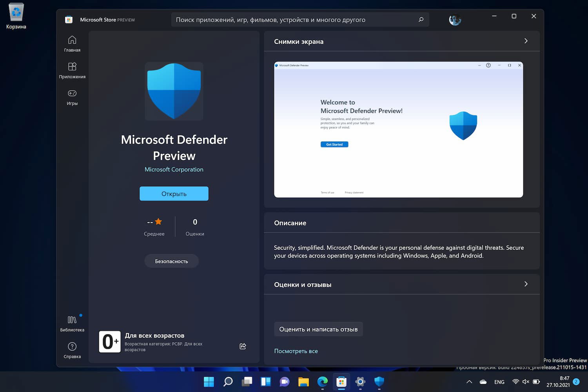Expand the Снимки экрана section arrow
The image size is (588, 392).
[526, 41]
